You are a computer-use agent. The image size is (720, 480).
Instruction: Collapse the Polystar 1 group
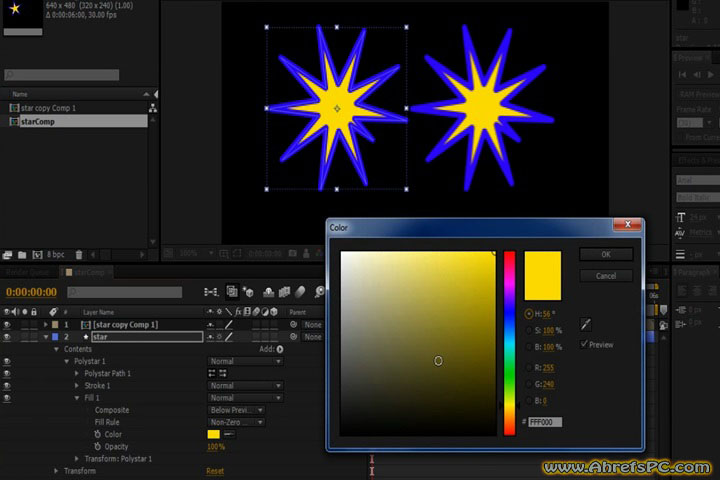coord(67,361)
